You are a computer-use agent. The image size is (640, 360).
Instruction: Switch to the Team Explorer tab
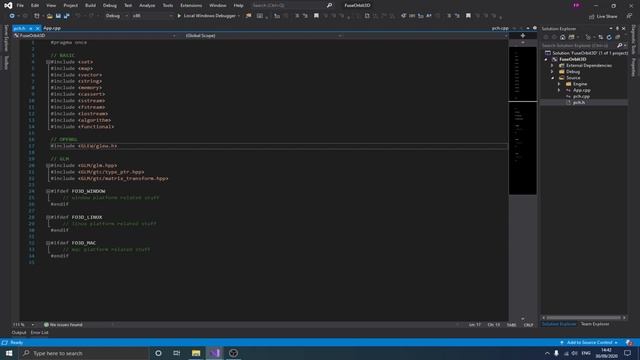595,324
